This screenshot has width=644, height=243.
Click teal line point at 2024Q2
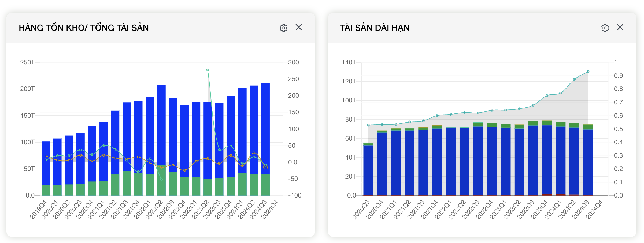click(574, 79)
